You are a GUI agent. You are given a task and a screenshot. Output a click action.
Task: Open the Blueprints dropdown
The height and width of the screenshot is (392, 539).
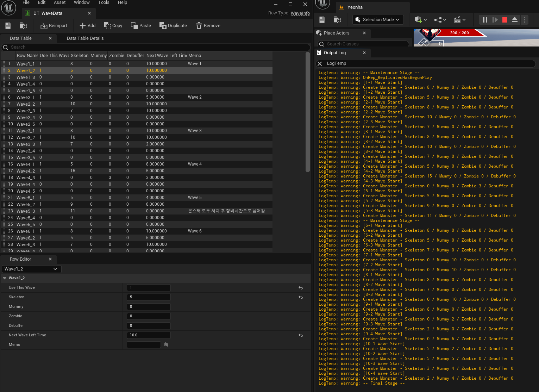440,20
